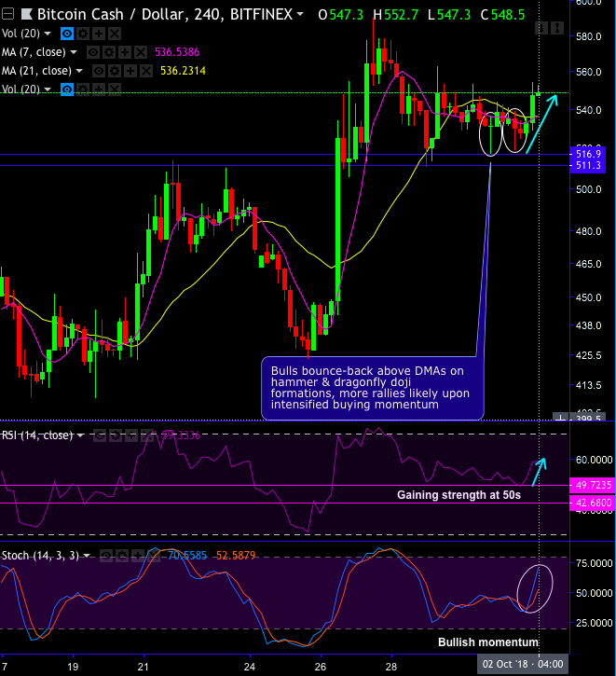Open MA (7, close) settings gear
Image resolution: width=616 pixels, height=676 pixels.
[x=109, y=52]
